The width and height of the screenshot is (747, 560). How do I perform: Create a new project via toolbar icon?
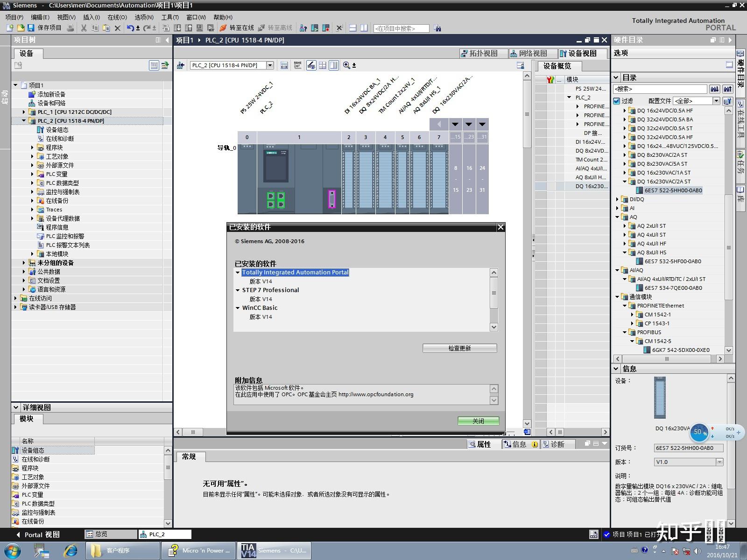[x=10, y=28]
